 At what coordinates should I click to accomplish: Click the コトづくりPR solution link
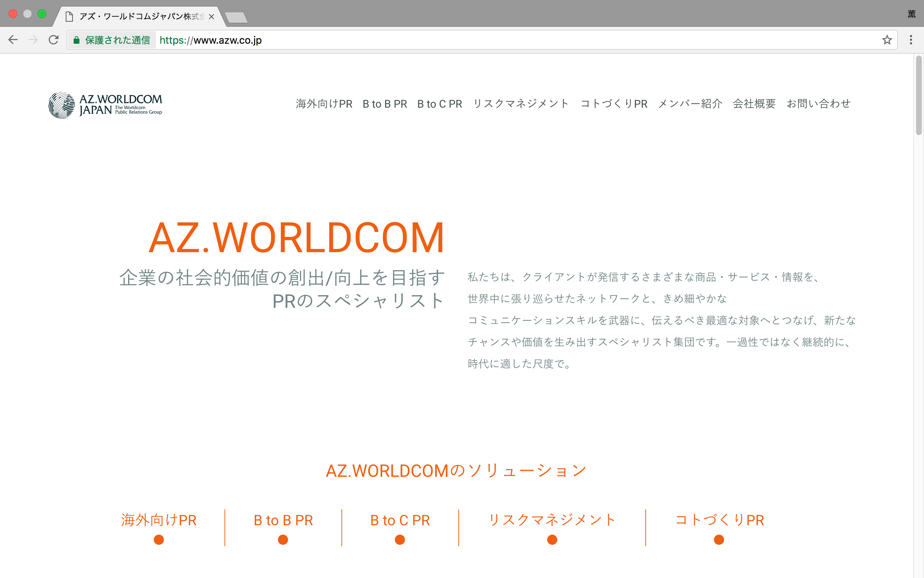pyautogui.click(x=719, y=520)
